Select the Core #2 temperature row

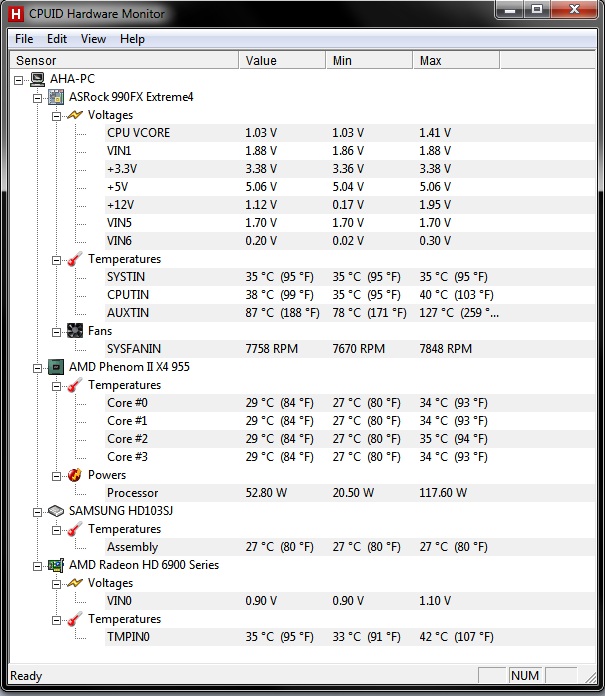pos(350,439)
